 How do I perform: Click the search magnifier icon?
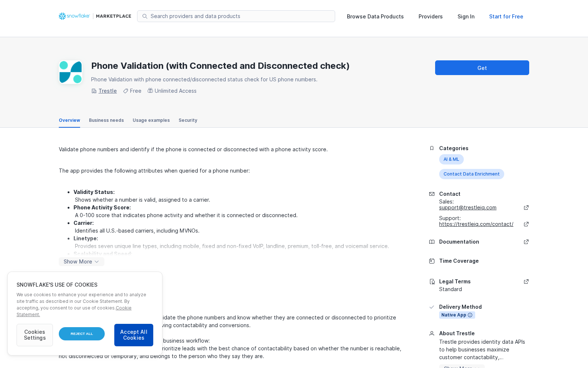click(x=145, y=16)
